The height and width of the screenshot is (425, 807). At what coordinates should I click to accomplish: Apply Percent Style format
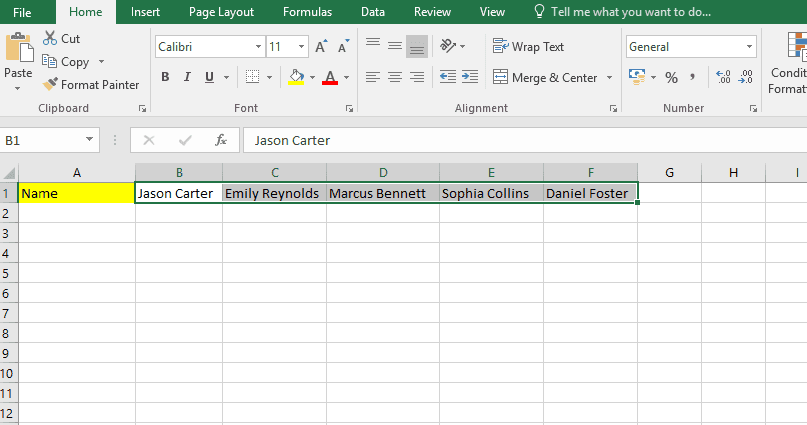(671, 77)
